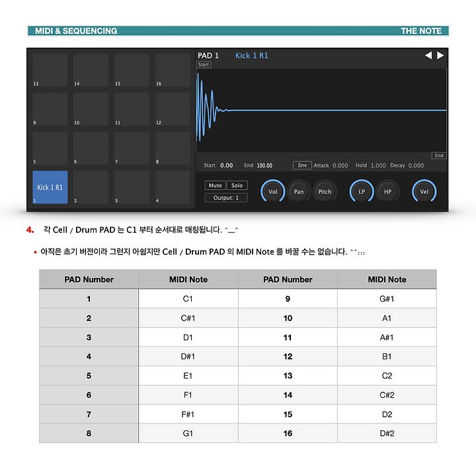Click the second MIDI Note column header

tap(387, 279)
